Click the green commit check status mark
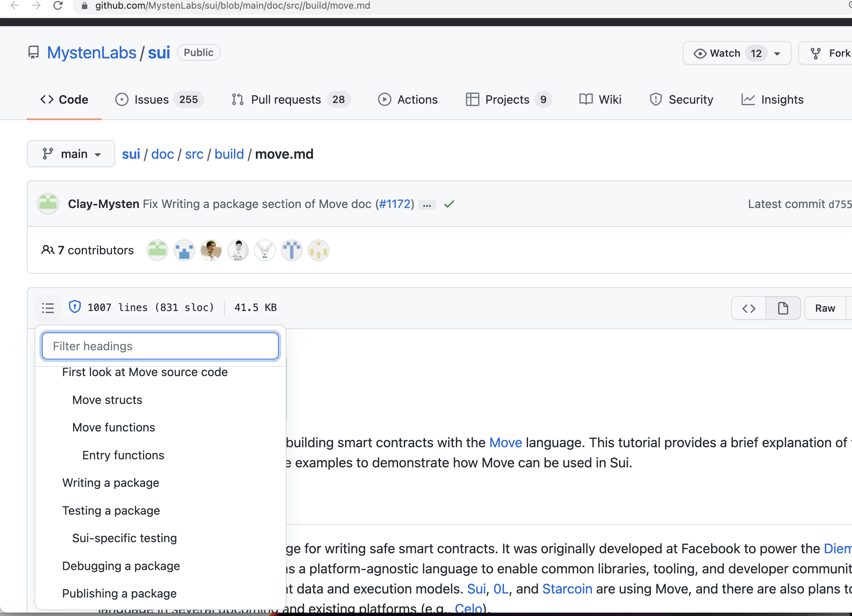The height and width of the screenshot is (616, 852). (x=449, y=204)
